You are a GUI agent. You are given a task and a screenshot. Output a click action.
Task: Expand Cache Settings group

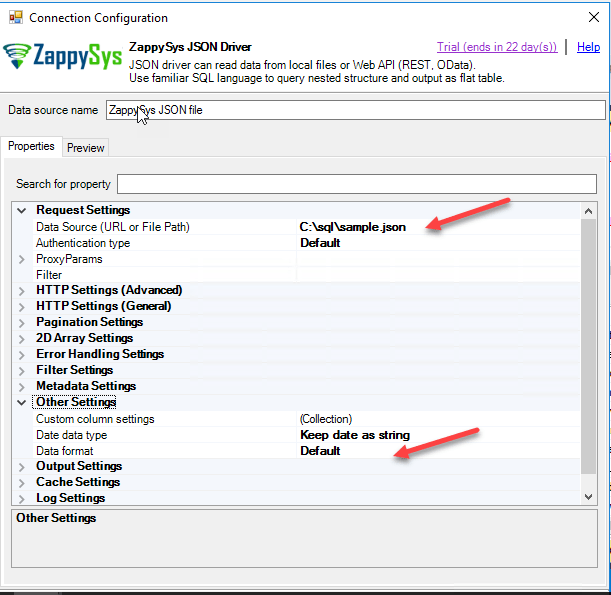point(22,483)
